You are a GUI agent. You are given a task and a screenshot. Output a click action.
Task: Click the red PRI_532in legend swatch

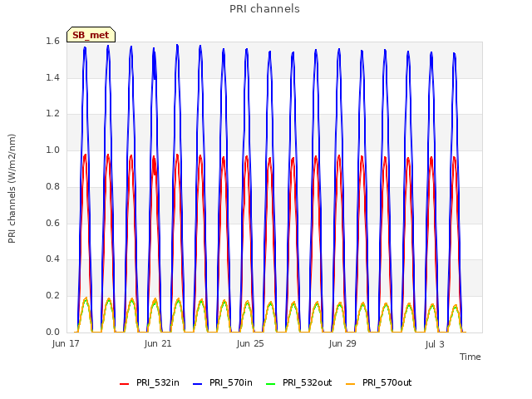click(125, 384)
